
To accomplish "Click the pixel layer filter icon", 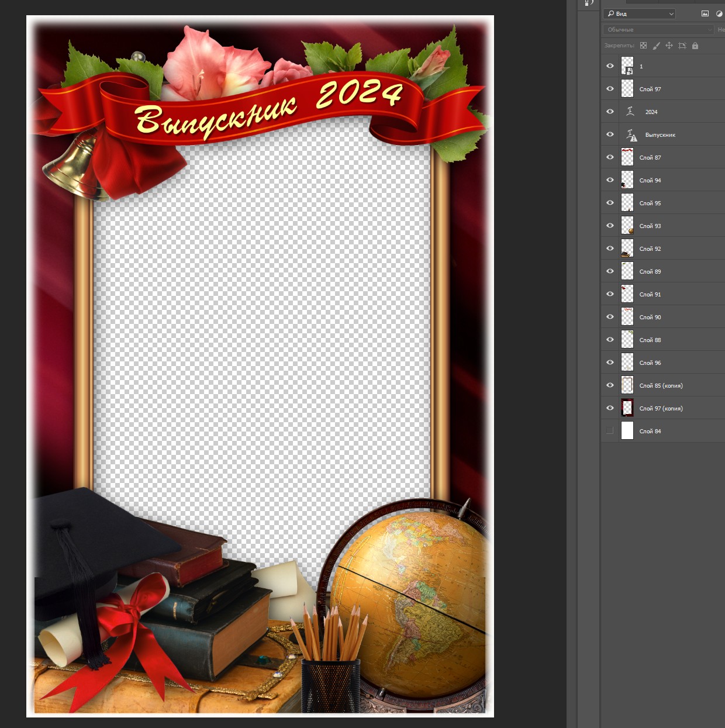I will pyautogui.click(x=705, y=13).
